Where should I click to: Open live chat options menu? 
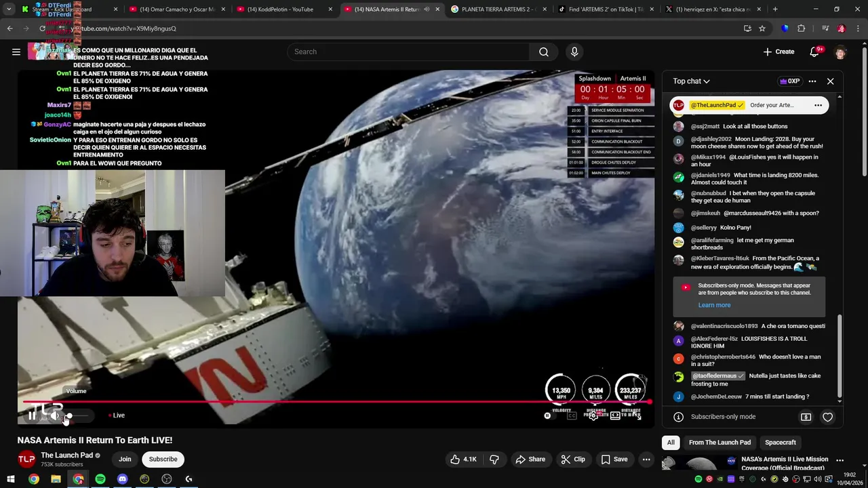812,81
